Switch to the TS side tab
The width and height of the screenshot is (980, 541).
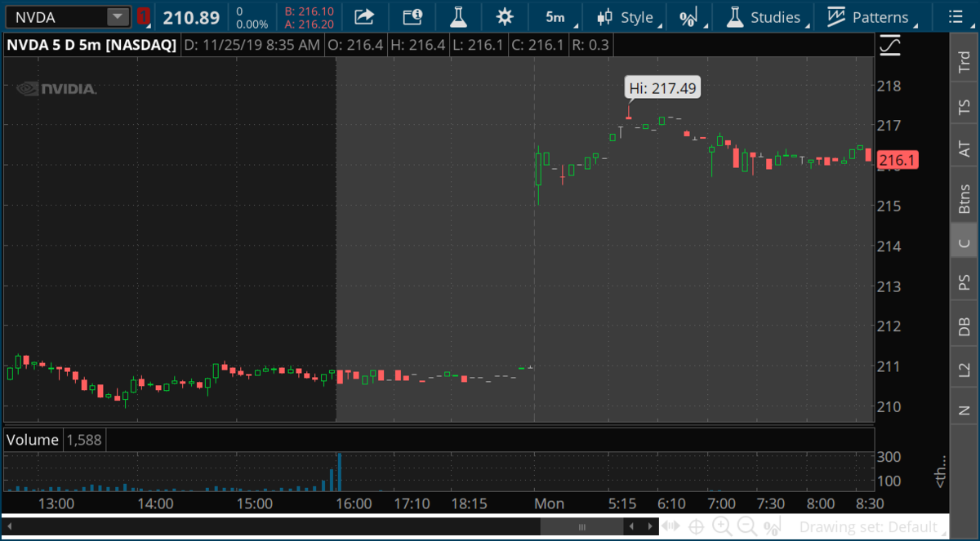pos(964,107)
